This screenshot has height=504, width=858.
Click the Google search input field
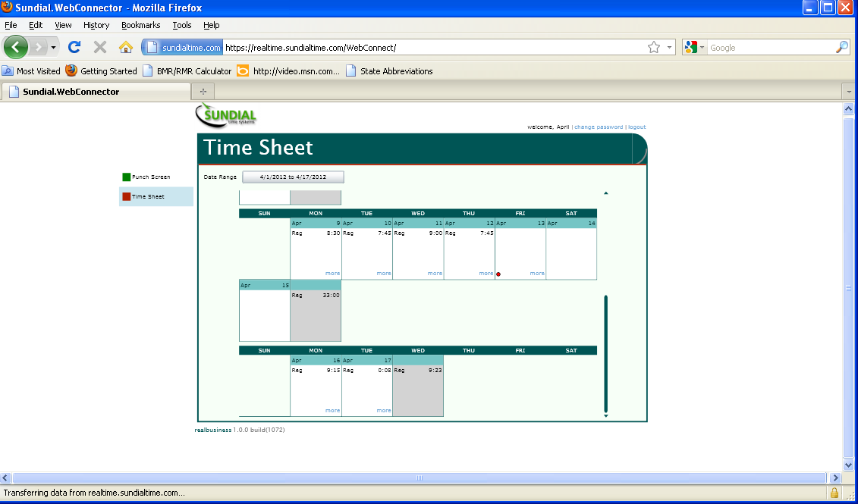click(770, 48)
